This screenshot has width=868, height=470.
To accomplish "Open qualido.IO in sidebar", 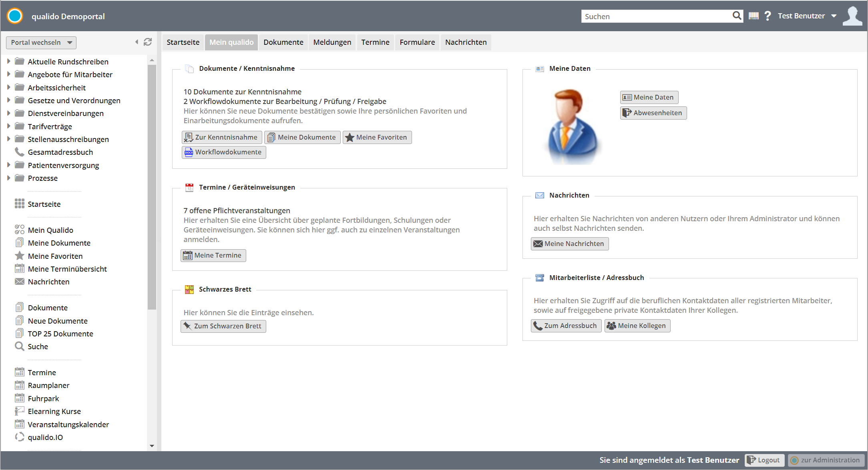I will pyautogui.click(x=45, y=437).
